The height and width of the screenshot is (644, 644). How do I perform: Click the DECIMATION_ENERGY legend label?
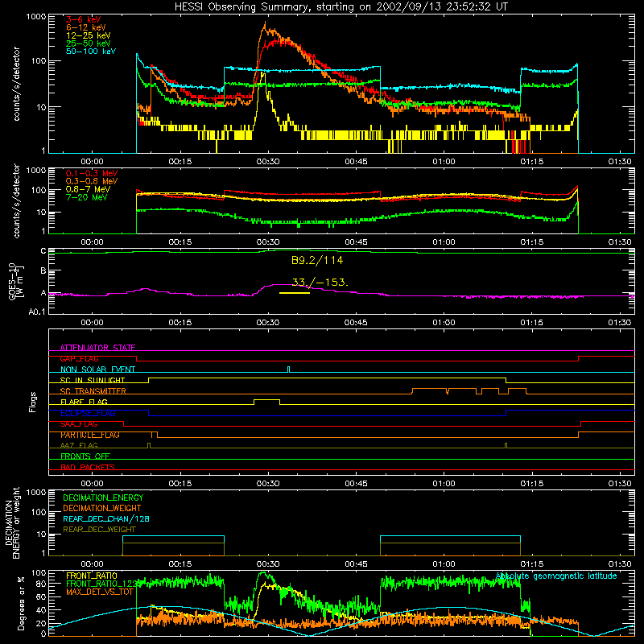point(103,497)
